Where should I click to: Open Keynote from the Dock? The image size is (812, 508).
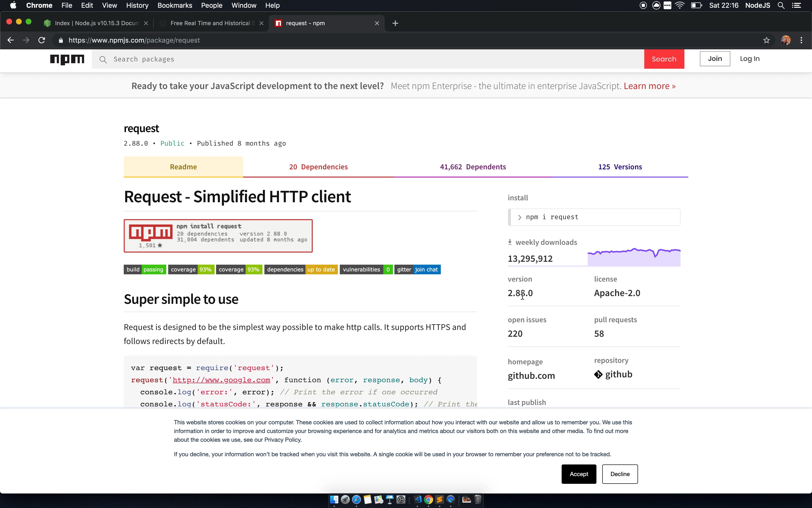[390, 500]
